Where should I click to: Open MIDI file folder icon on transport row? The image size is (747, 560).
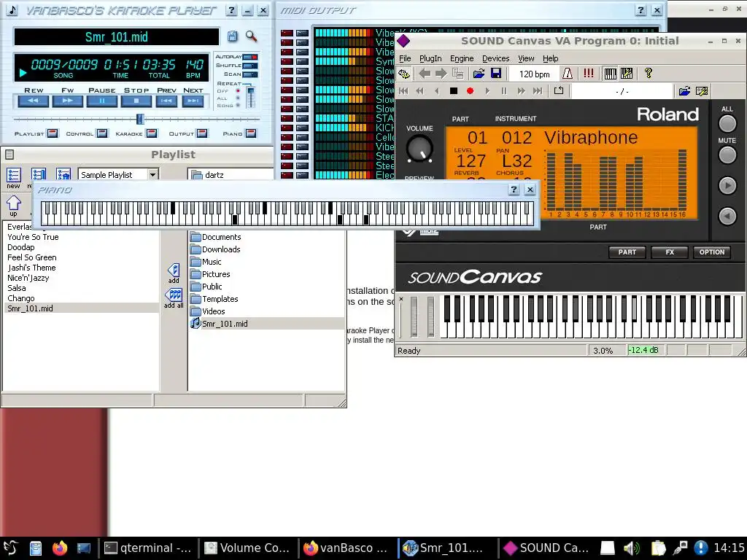[x=684, y=91]
